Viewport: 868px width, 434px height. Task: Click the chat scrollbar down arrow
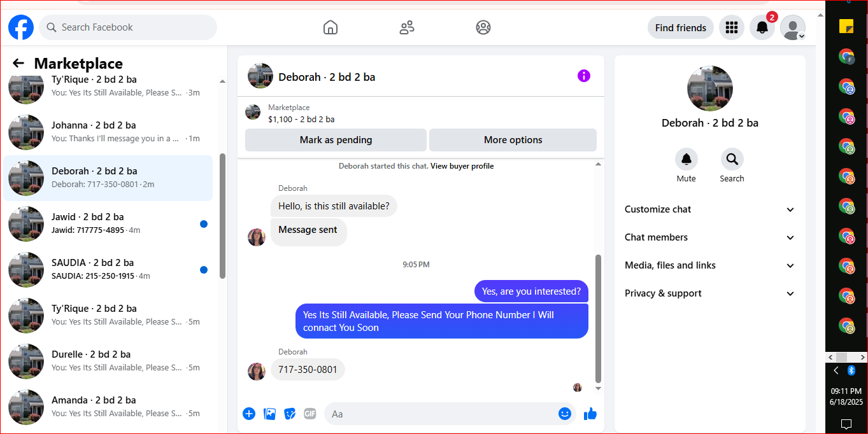pos(598,388)
